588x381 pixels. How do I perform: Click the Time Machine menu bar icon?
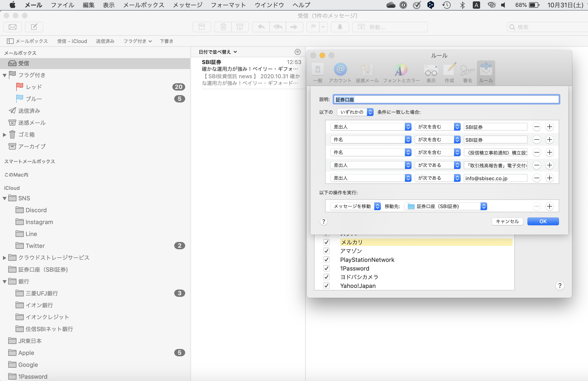(x=446, y=5)
